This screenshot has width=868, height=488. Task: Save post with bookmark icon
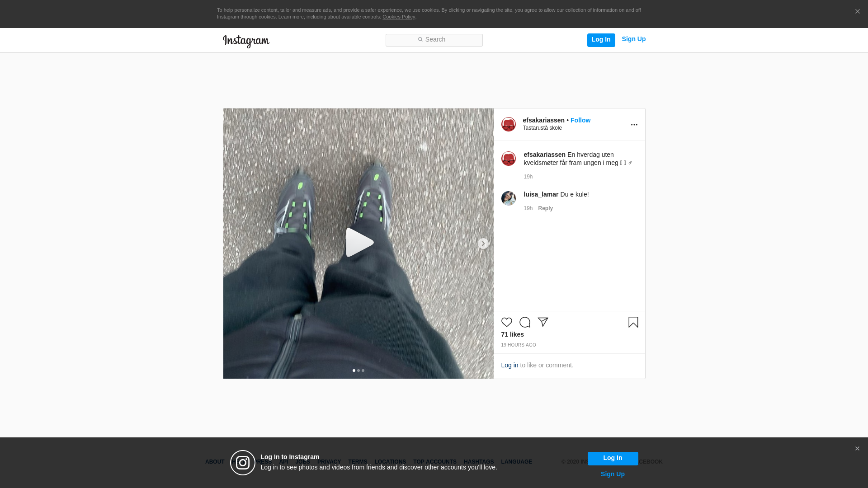(x=633, y=322)
